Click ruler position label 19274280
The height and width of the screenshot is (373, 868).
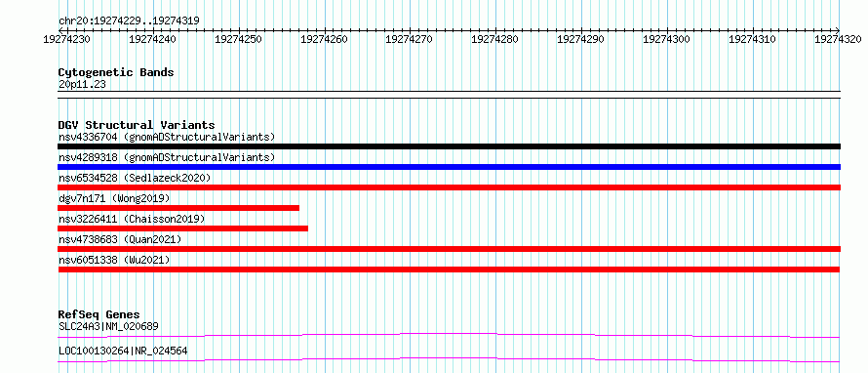495,39
